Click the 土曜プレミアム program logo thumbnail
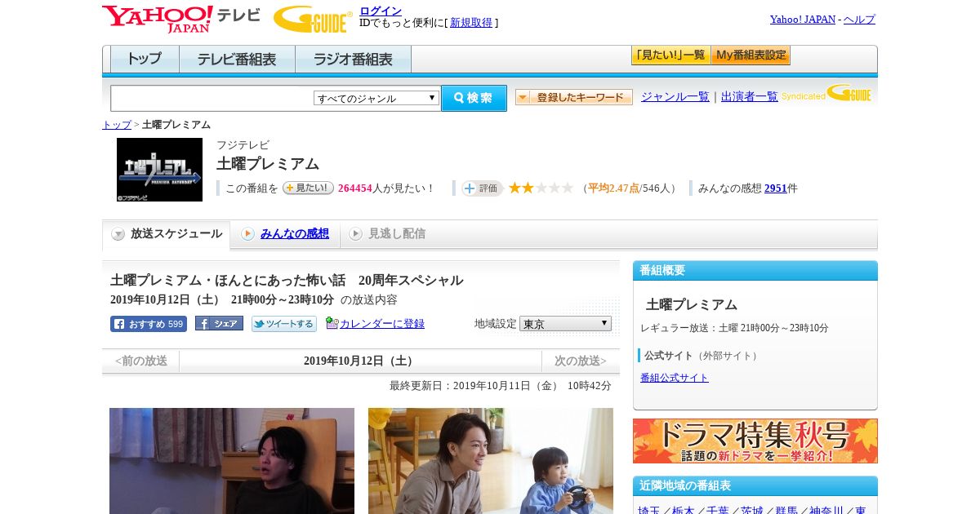Image resolution: width=980 pixels, height=514 pixels. [159, 170]
